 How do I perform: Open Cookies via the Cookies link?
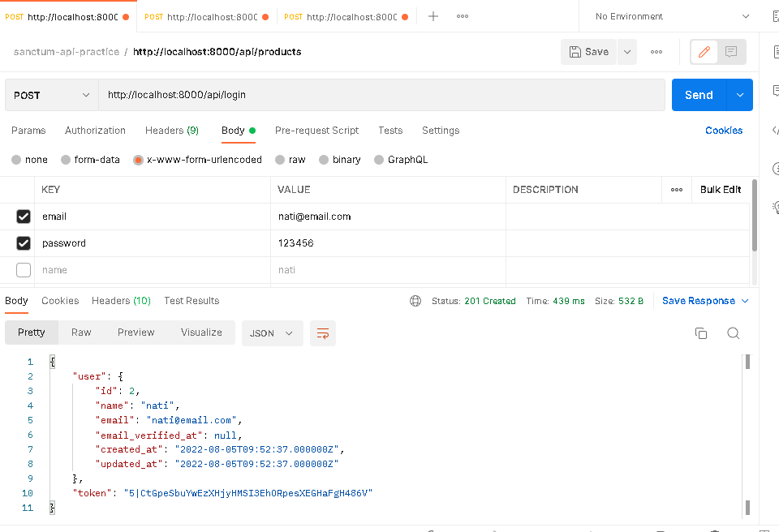(724, 130)
